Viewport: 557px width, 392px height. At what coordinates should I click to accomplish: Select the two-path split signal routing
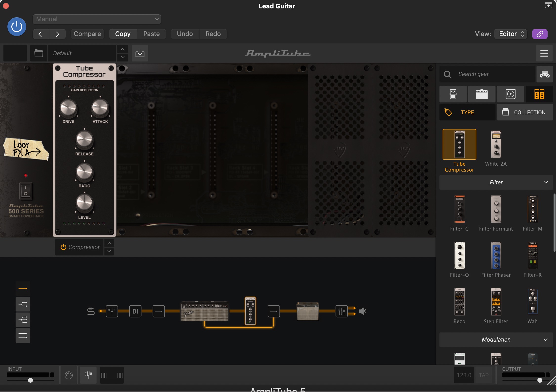click(23, 304)
